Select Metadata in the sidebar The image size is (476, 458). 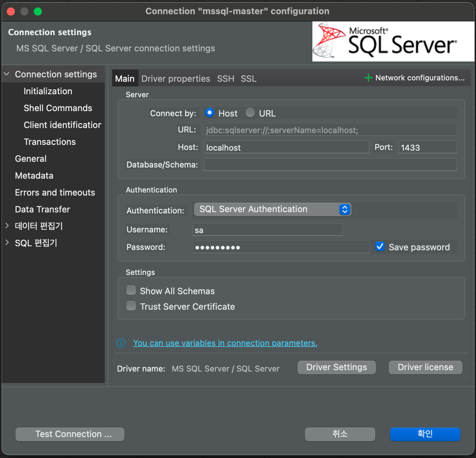point(34,176)
